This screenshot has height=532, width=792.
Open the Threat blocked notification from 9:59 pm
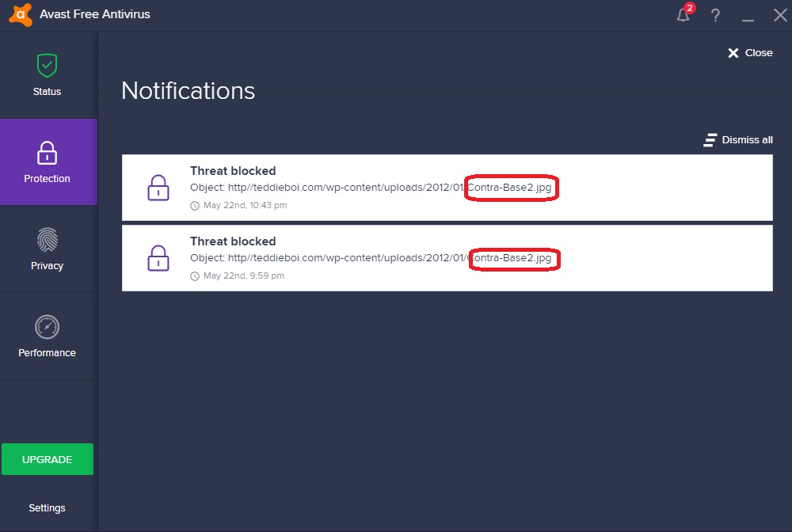coord(447,258)
